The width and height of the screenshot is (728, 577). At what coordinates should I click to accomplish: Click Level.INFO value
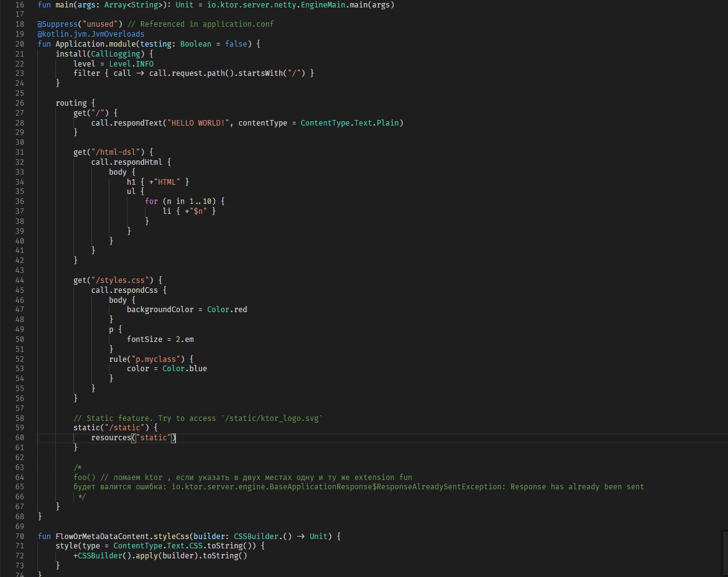pyautogui.click(x=131, y=64)
